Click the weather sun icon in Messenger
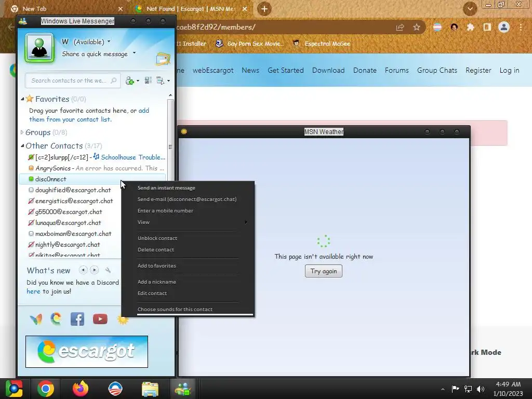The image size is (532, 399). coord(123,320)
